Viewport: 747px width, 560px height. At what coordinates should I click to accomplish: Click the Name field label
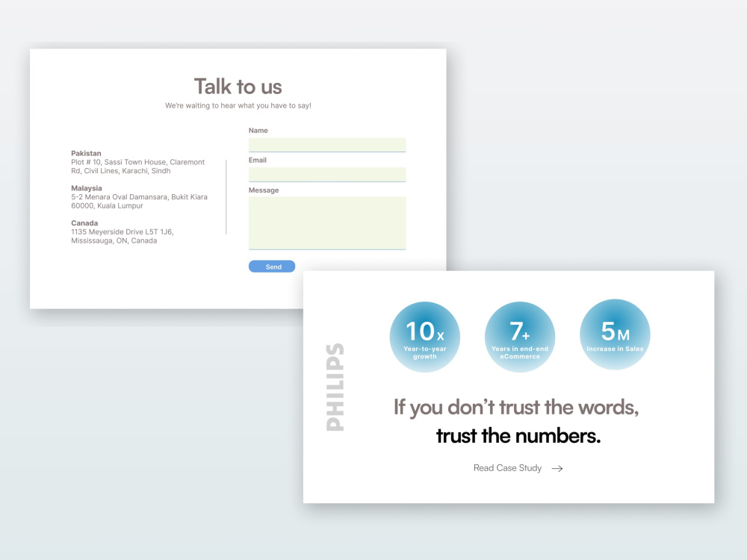click(x=258, y=131)
